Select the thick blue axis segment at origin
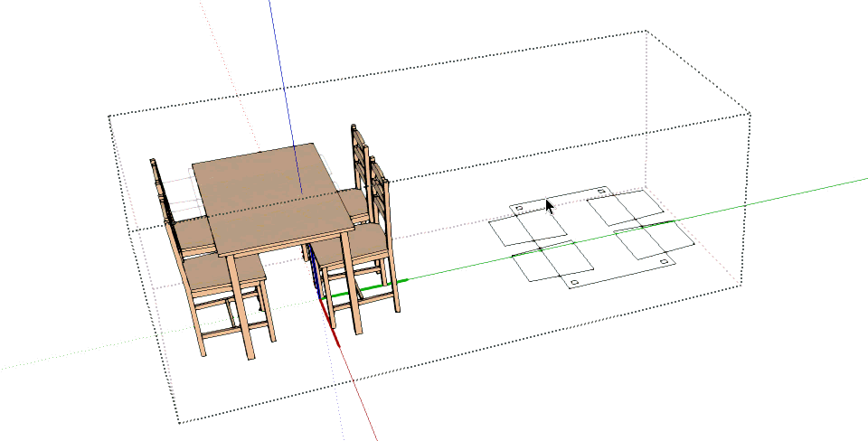Screen dimensions: 868x441 click(x=314, y=267)
